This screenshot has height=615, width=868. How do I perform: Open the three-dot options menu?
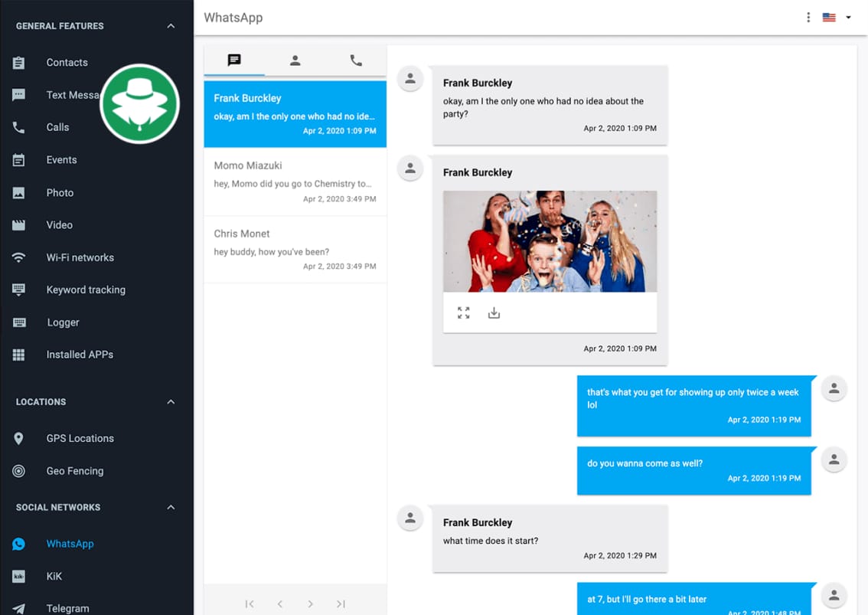coord(808,17)
